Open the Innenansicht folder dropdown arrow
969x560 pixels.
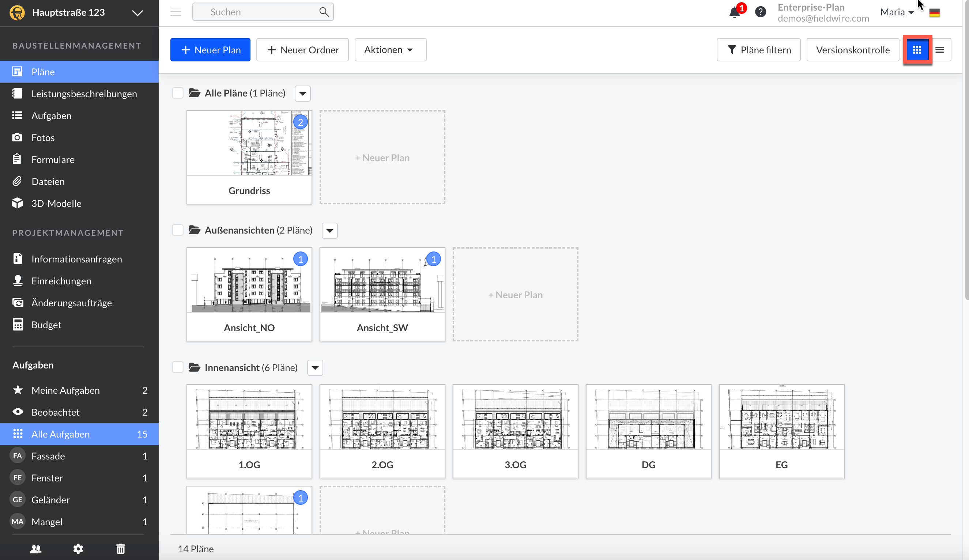point(315,368)
